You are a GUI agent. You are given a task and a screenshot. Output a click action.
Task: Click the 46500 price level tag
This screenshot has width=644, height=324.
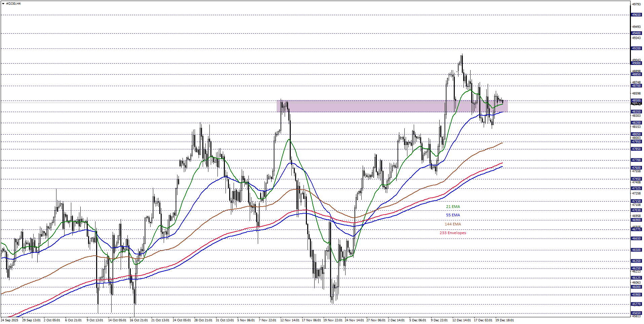pos(636,250)
